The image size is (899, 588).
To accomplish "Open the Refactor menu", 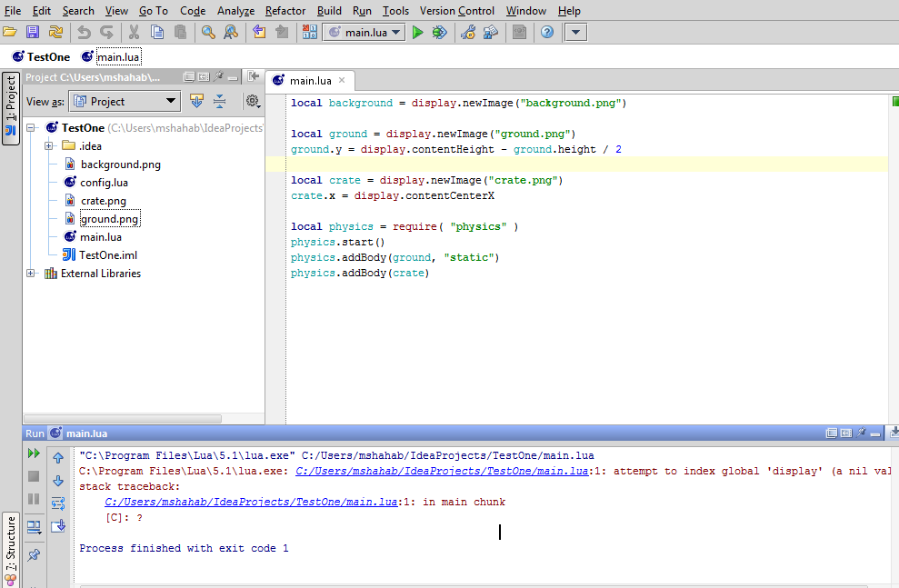I will click(285, 10).
